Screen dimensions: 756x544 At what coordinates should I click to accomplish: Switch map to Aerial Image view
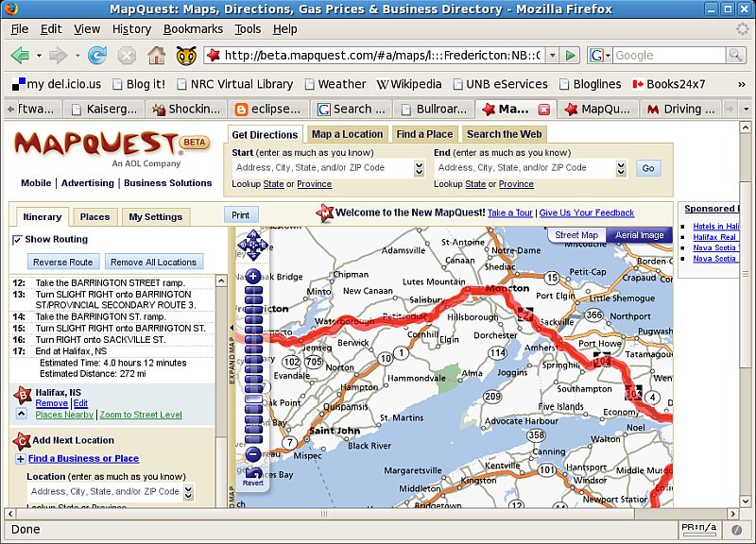point(640,235)
